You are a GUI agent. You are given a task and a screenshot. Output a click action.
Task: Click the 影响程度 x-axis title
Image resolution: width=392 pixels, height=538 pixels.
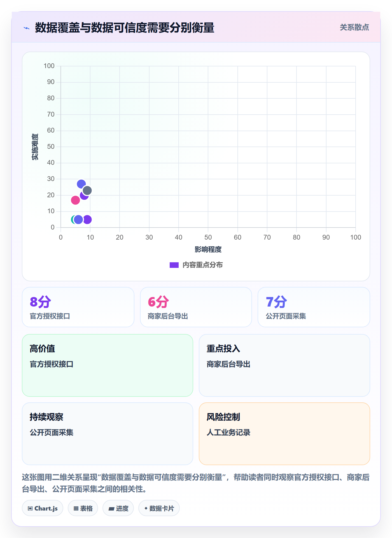tap(208, 249)
